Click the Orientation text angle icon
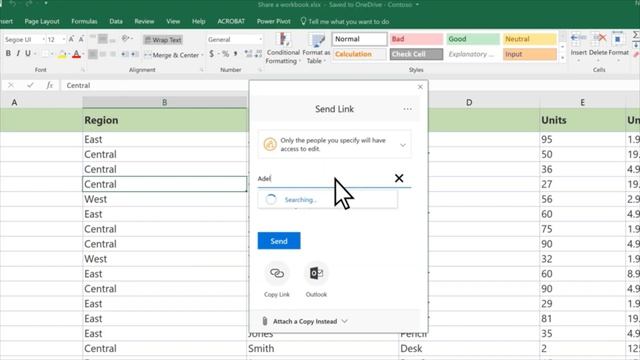The height and width of the screenshot is (360, 640). 125,39
